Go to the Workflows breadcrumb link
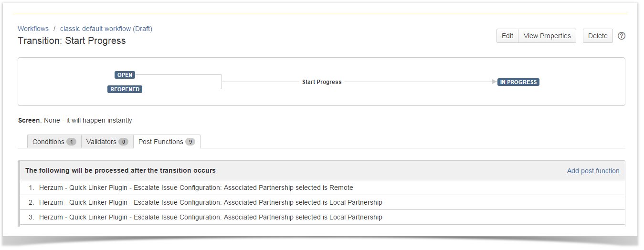The image size is (644, 250). (x=33, y=29)
